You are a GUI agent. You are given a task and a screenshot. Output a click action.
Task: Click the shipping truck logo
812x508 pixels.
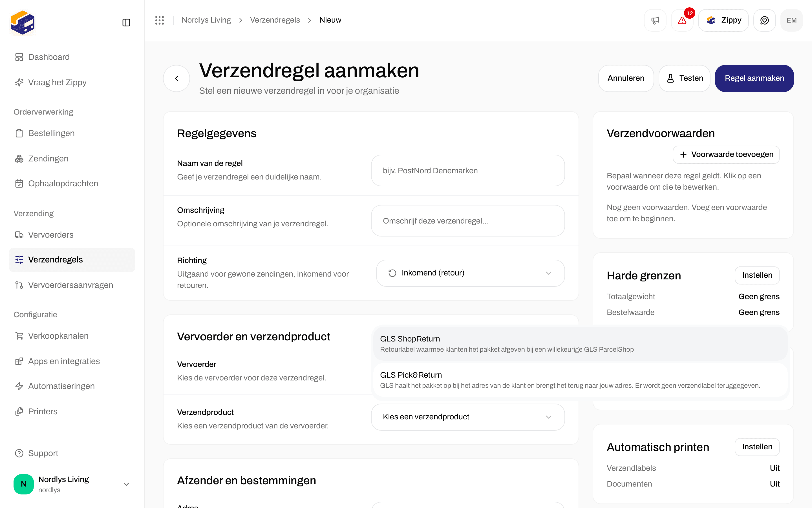[23, 23]
